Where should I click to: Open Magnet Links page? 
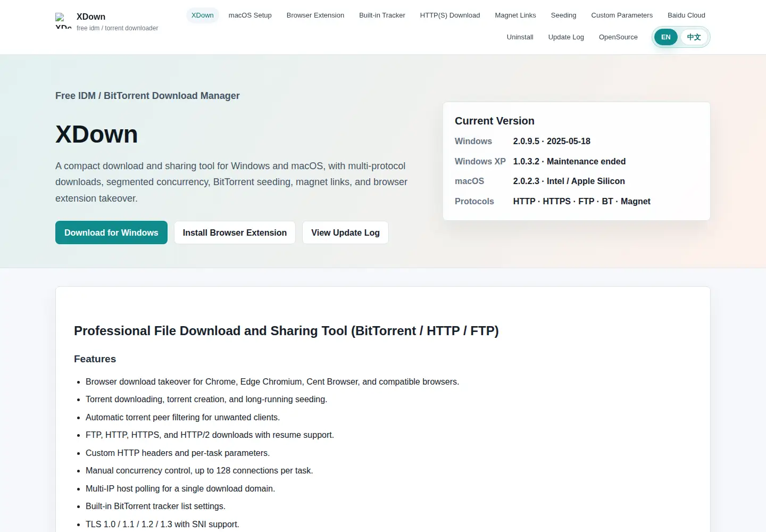pyautogui.click(x=515, y=15)
